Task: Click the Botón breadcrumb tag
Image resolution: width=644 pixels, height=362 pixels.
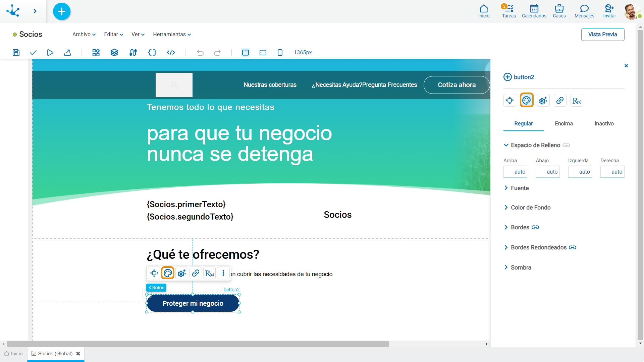Action: pyautogui.click(x=156, y=288)
